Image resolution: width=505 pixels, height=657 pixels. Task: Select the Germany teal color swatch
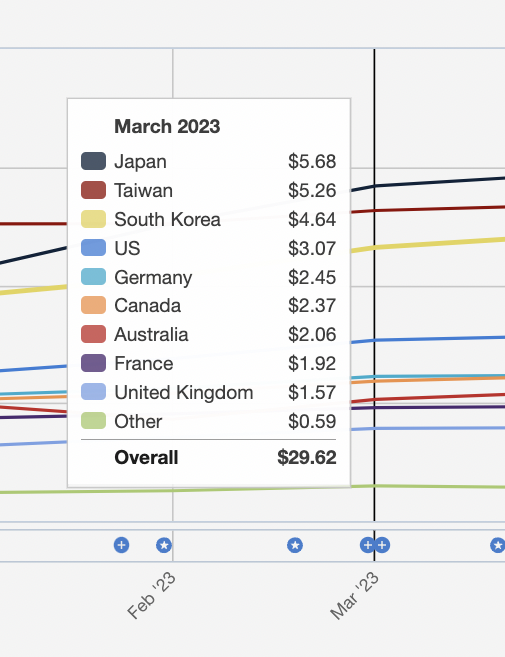click(93, 277)
